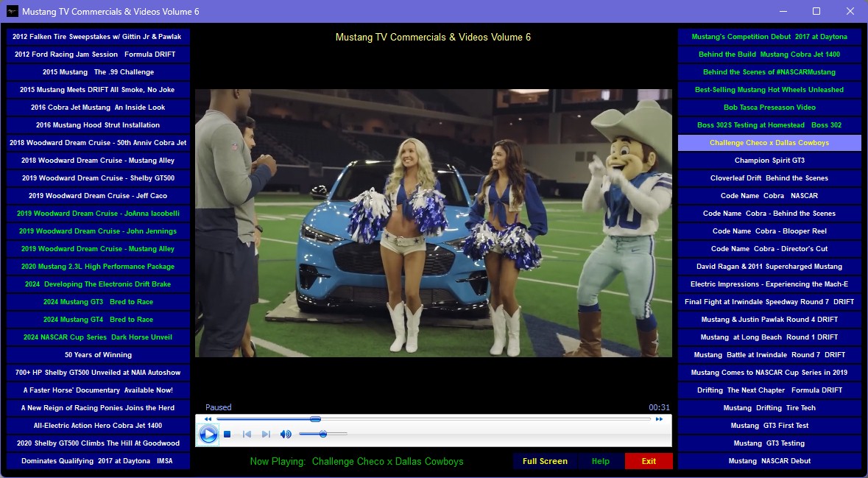Viewport: 868px width, 478px height.
Task: Play 2024 NASCAR Cup Series Dark Horse Unveil
Action: coord(98,337)
